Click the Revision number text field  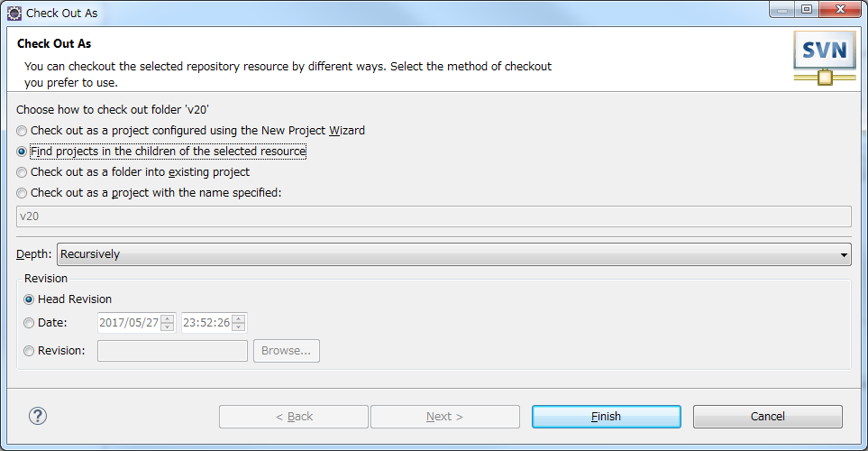[x=173, y=351]
